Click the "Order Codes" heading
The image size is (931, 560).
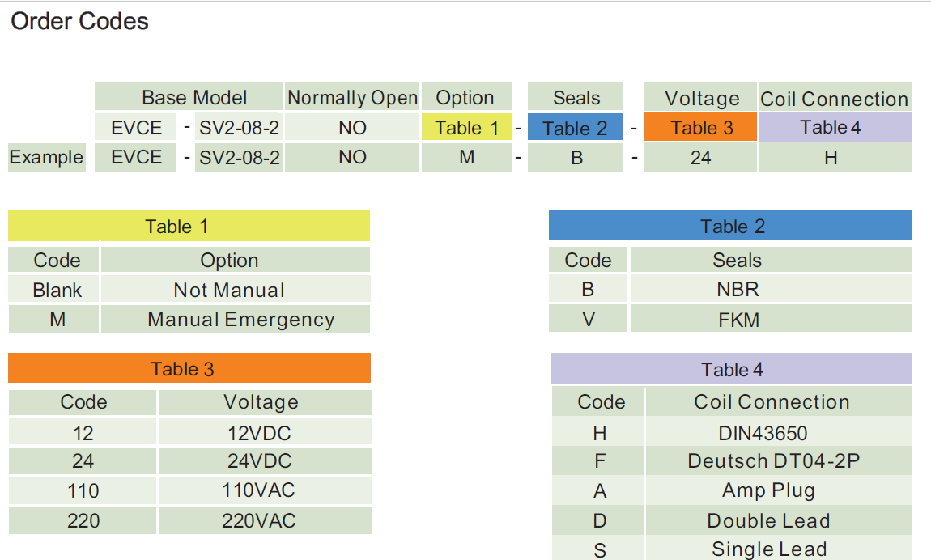[79, 22]
